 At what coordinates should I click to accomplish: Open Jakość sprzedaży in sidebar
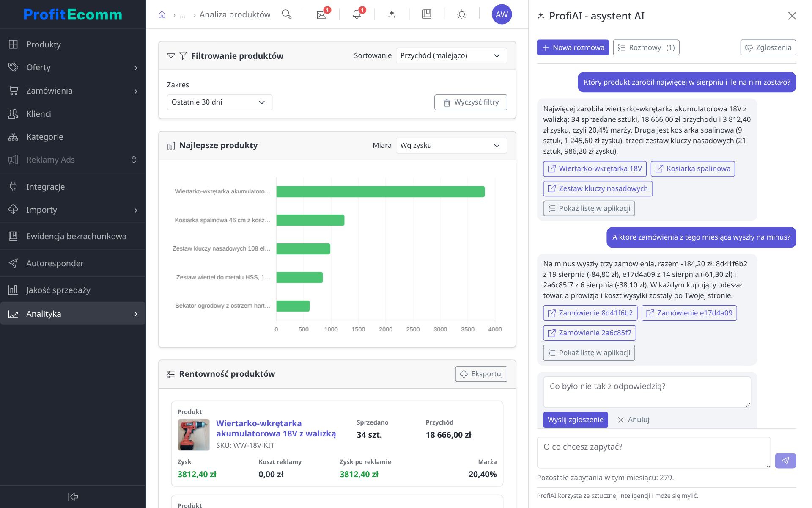coord(73,290)
